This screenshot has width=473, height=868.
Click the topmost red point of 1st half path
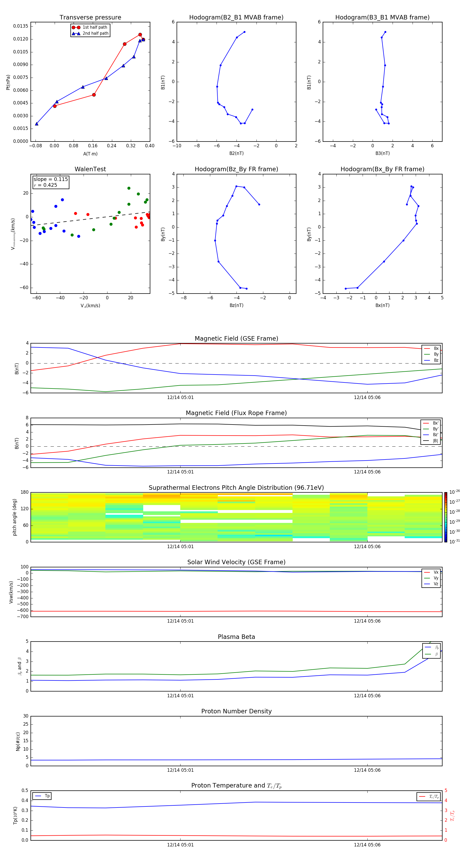(x=140, y=35)
